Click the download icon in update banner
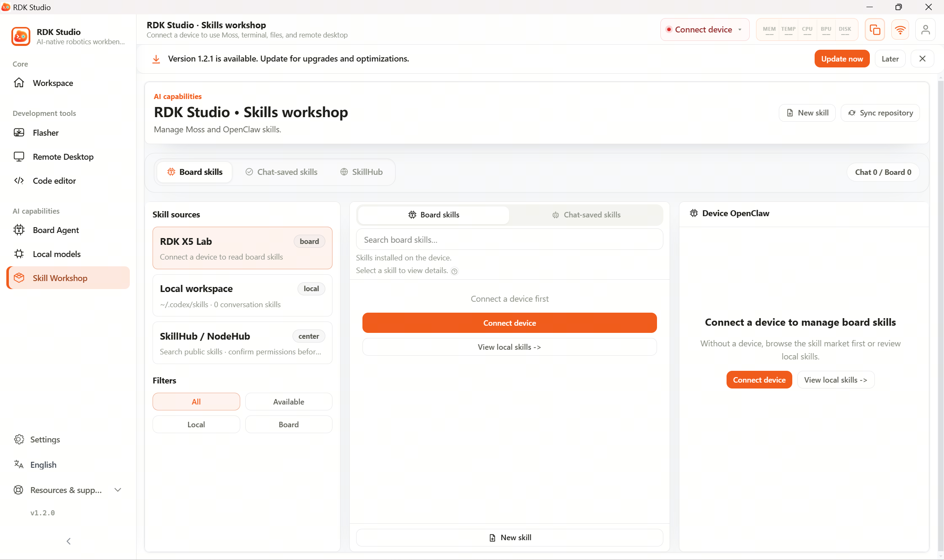Image resolution: width=944 pixels, height=560 pixels. [x=156, y=59]
